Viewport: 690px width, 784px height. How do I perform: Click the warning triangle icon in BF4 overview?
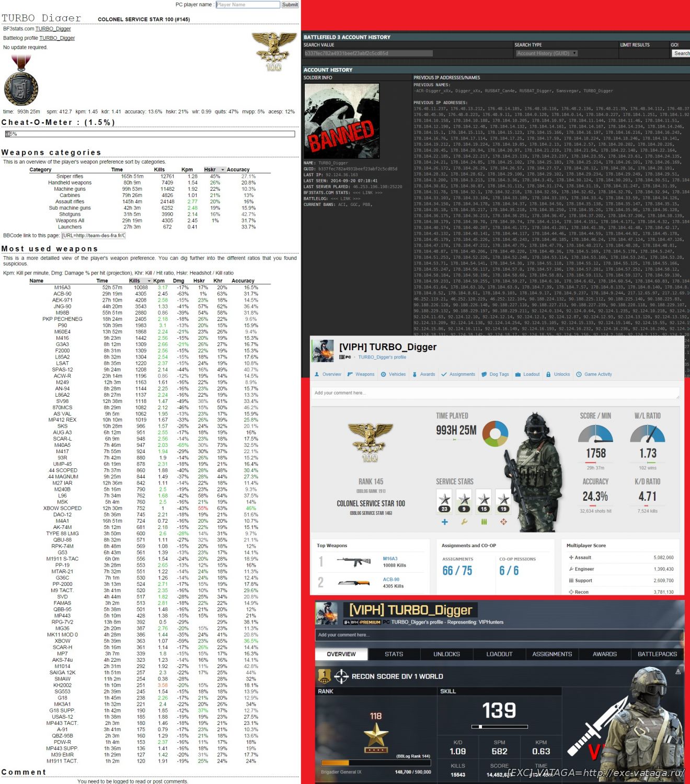tap(678, 672)
